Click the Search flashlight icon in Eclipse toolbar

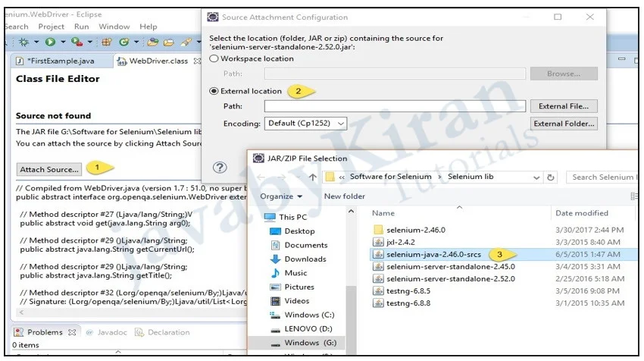point(186,42)
